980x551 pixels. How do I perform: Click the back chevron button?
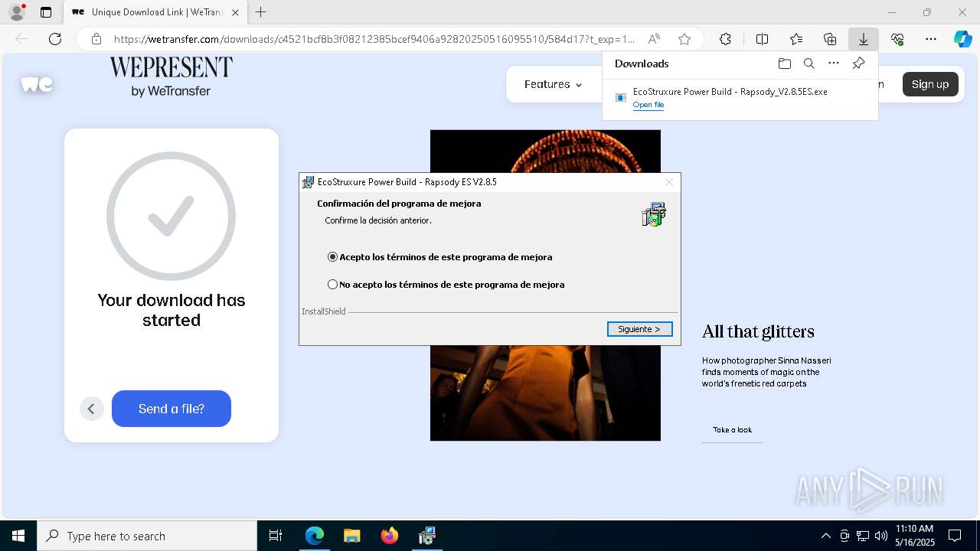pyautogui.click(x=91, y=409)
